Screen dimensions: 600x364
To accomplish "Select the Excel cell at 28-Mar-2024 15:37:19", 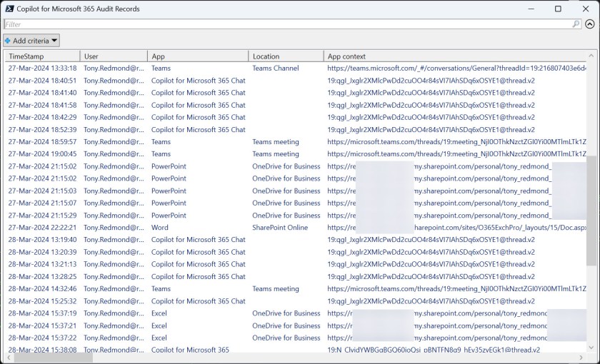I will click(159, 313).
